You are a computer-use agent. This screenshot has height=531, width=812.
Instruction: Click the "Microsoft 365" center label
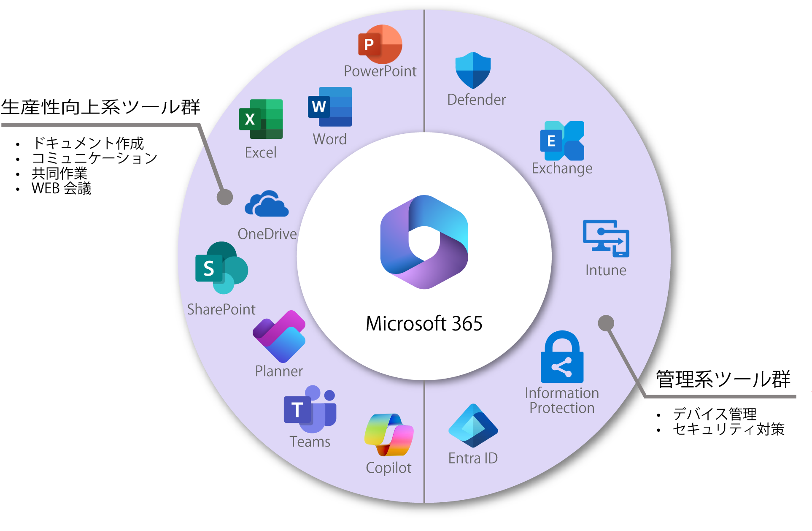[x=424, y=324]
